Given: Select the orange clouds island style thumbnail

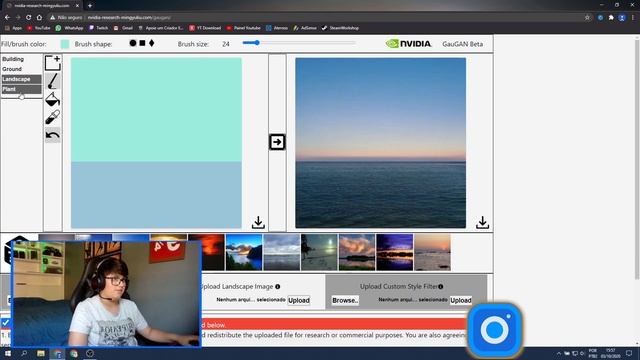Looking at the screenshot, I should pos(357,252).
